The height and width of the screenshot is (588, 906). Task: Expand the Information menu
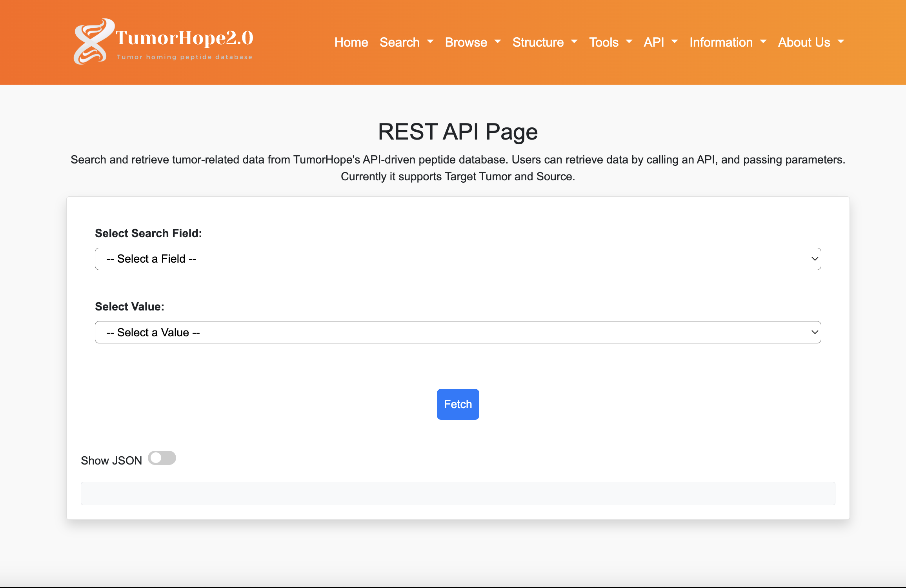[728, 42]
